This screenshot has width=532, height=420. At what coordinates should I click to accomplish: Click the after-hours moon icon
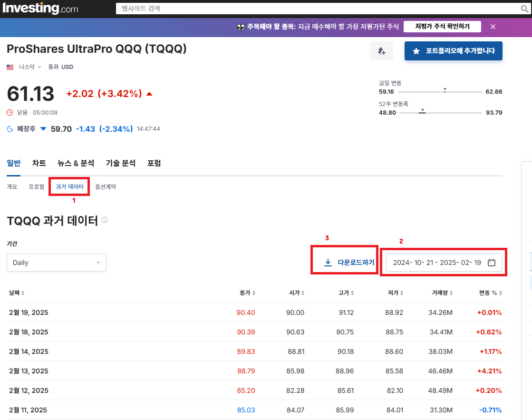click(x=10, y=129)
